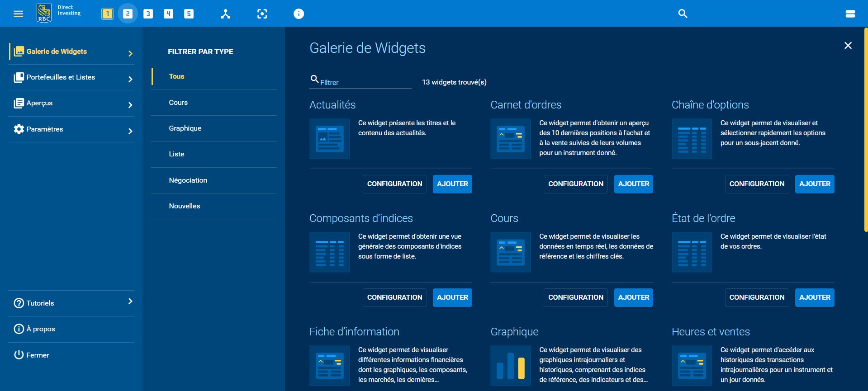Click the Paramètres gear icon
The width and height of the screenshot is (868, 391).
pyautogui.click(x=19, y=129)
